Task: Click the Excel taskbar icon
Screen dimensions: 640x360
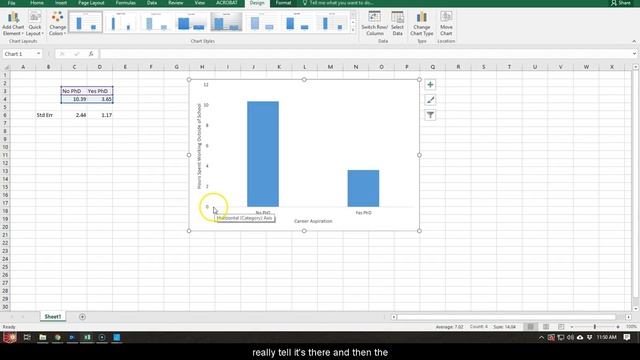Action: (87, 338)
